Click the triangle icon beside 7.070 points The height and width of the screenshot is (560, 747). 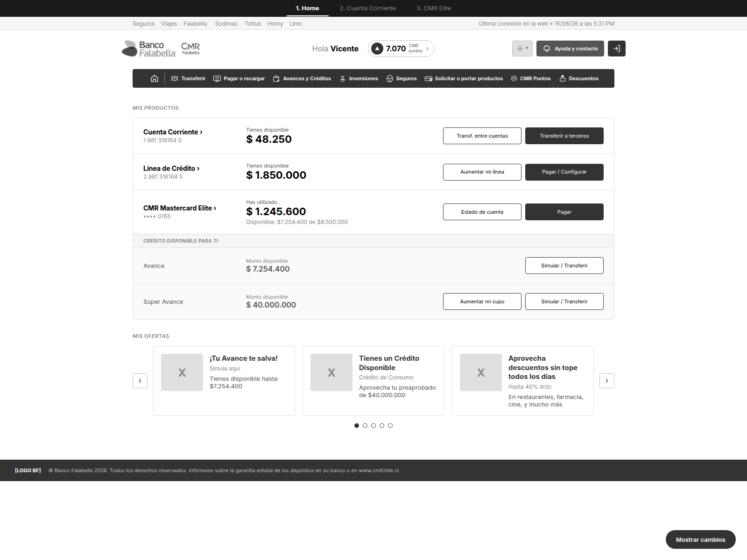[x=377, y=49]
